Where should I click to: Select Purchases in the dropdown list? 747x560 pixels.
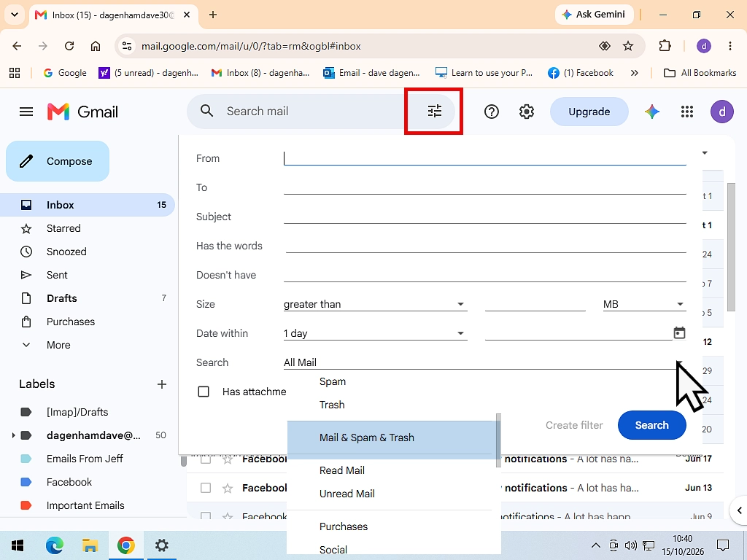tap(344, 526)
